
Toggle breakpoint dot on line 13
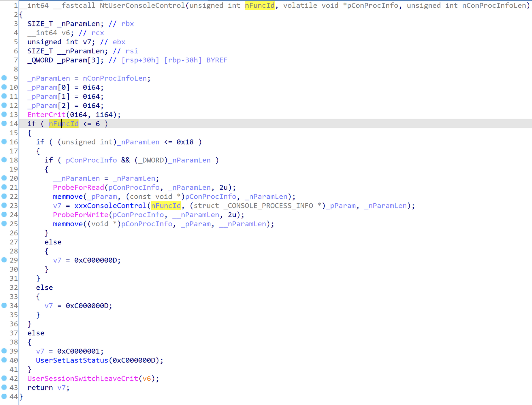(x=4, y=114)
